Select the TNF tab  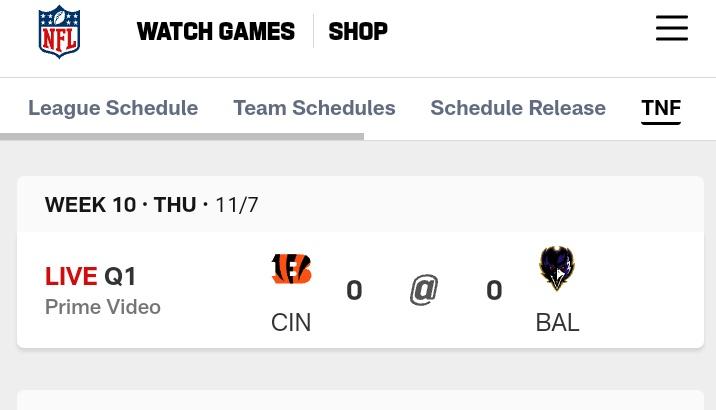click(x=661, y=108)
